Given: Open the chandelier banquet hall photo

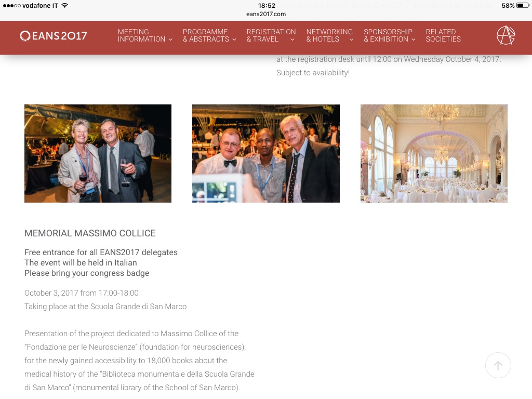Looking at the screenshot, I should [434, 153].
